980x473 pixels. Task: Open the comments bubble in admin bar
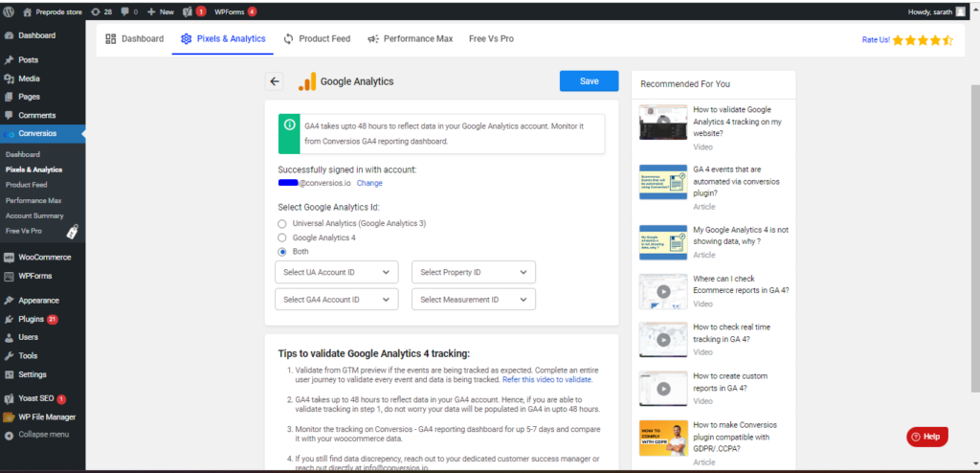coord(125,11)
